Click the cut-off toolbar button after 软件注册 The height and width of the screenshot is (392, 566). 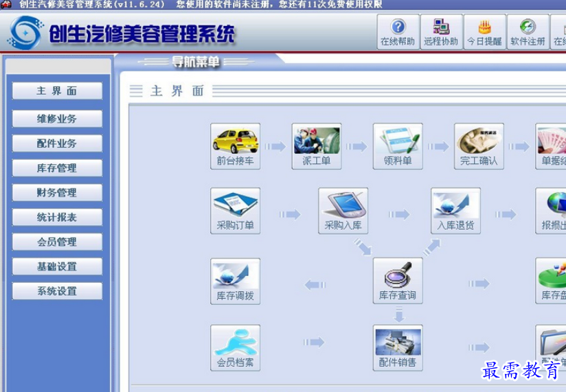point(558,32)
